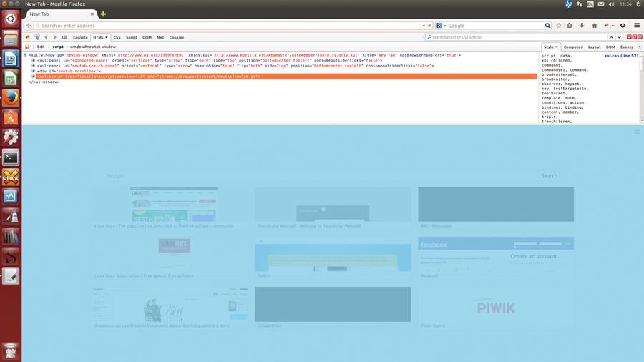Launch LibreOffice Calc from the dock

tap(11, 79)
